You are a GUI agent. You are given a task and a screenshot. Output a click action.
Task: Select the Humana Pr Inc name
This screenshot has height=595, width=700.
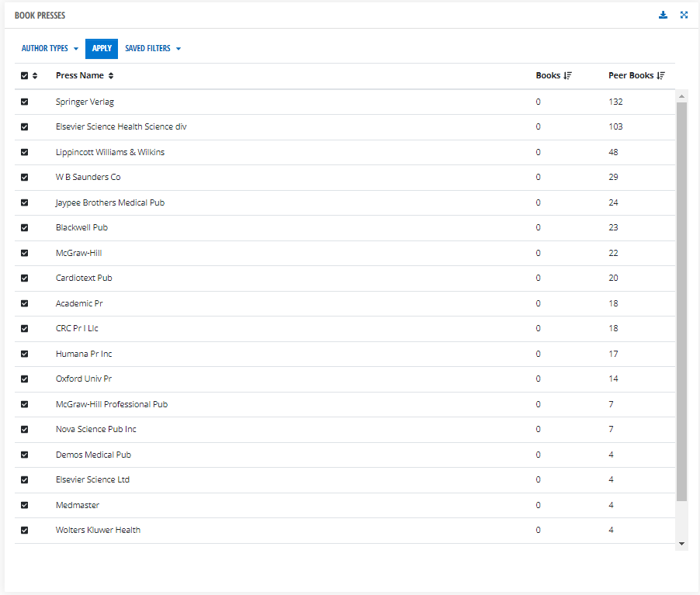pos(84,354)
